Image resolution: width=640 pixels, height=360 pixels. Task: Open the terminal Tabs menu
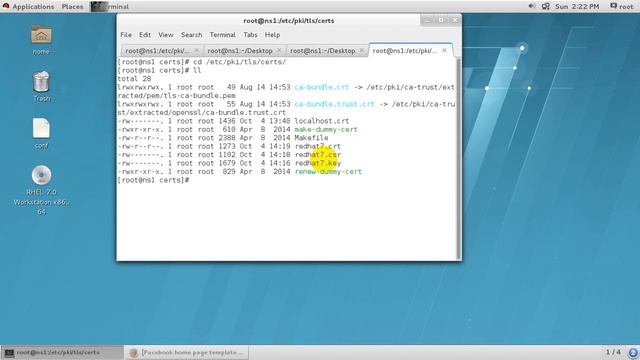(250, 35)
